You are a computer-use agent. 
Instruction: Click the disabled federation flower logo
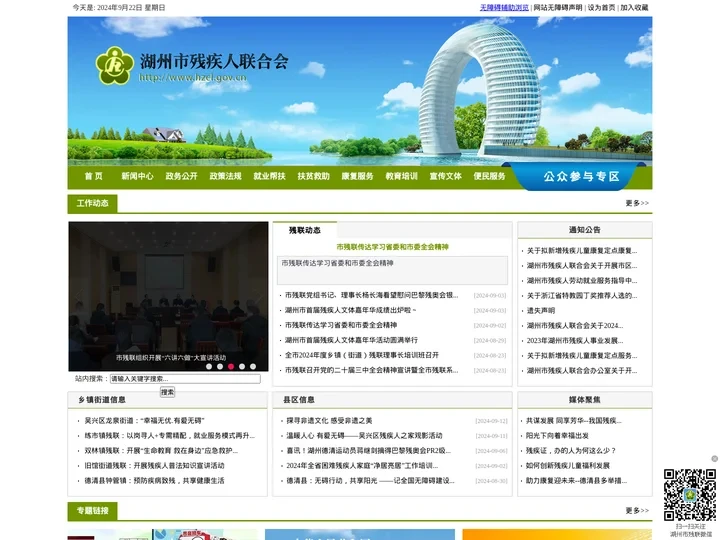(x=114, y=66)
